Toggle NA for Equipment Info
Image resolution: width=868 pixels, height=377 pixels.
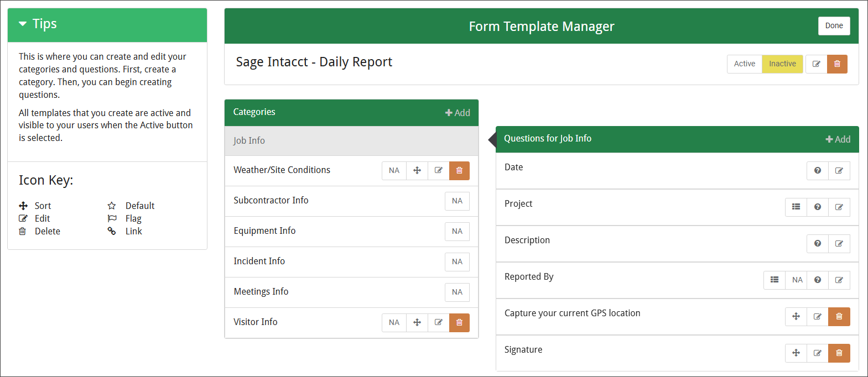(457, 232)
